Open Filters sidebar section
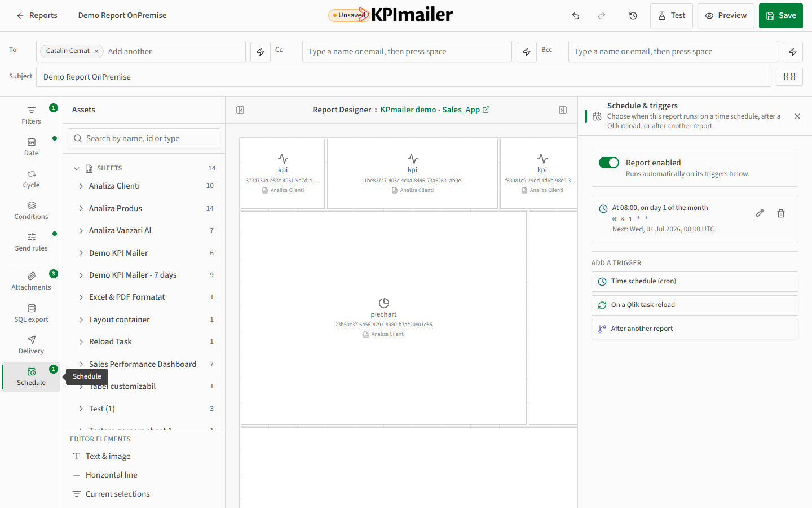The width and height of the screenshot is (812, 508). [x=32, y=115]
